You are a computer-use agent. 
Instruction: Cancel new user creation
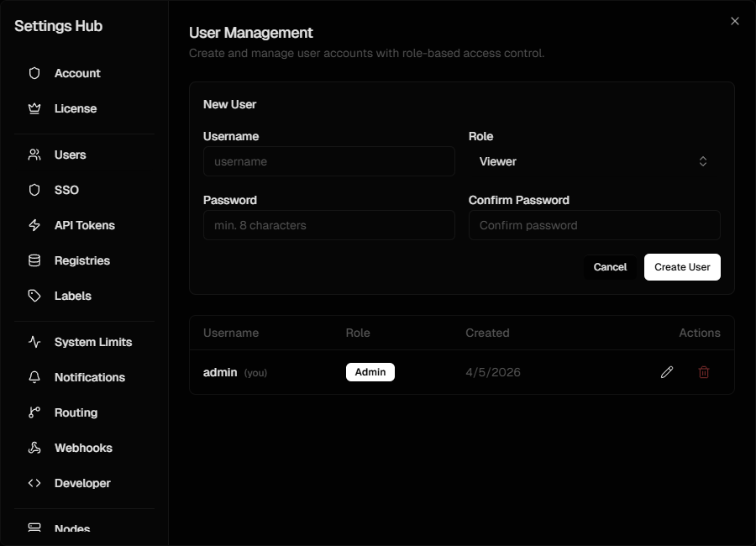610,267
